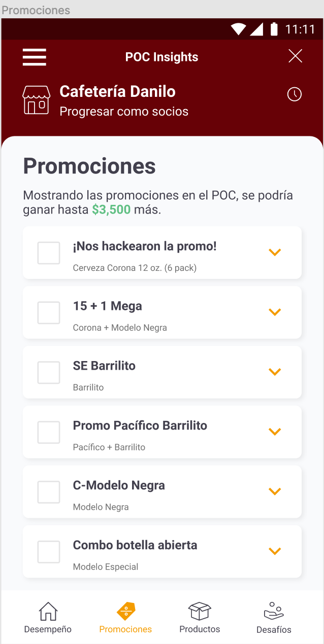Expand the C-Modelo Negra promotion
Image resolution: width=324 pixels, height=644 pixels.
(275, 491)
